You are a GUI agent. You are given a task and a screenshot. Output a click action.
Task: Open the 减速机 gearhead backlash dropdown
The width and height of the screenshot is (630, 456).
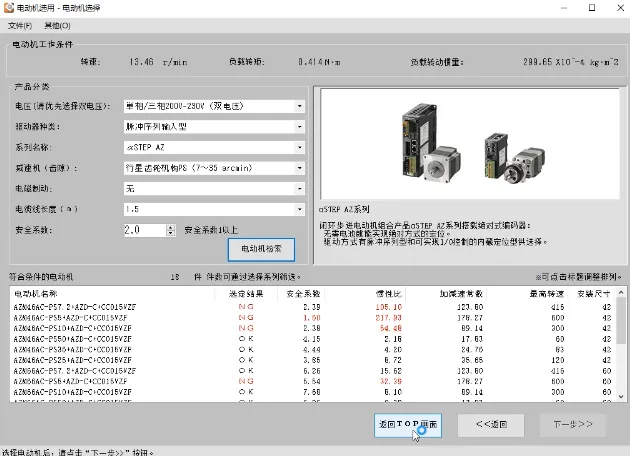click(x=299, y=168)
